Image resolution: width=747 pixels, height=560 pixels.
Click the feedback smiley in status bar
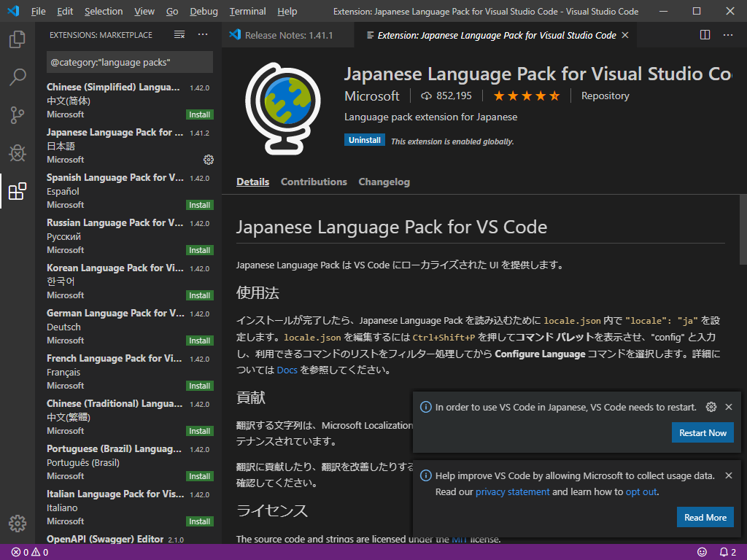pos(702,552)
